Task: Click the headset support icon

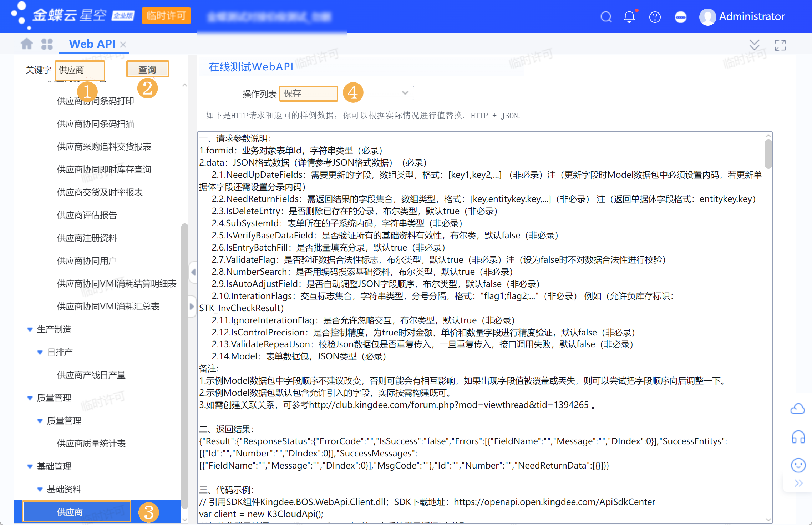Action: point(798,437)
